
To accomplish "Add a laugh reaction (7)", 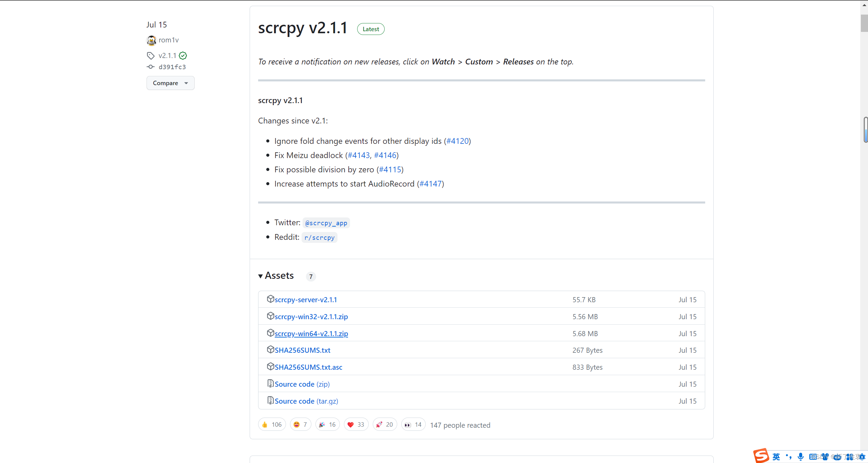I will 301,425.
